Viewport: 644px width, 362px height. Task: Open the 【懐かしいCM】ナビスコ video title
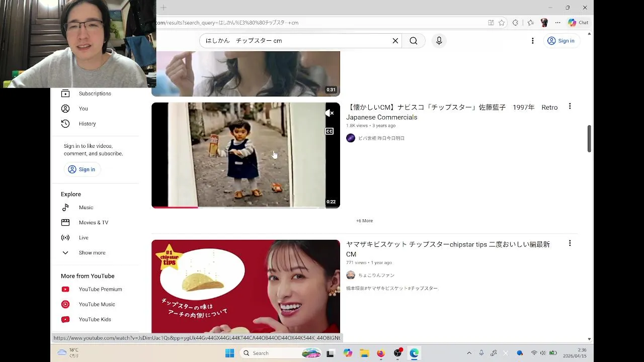(452, 112)
